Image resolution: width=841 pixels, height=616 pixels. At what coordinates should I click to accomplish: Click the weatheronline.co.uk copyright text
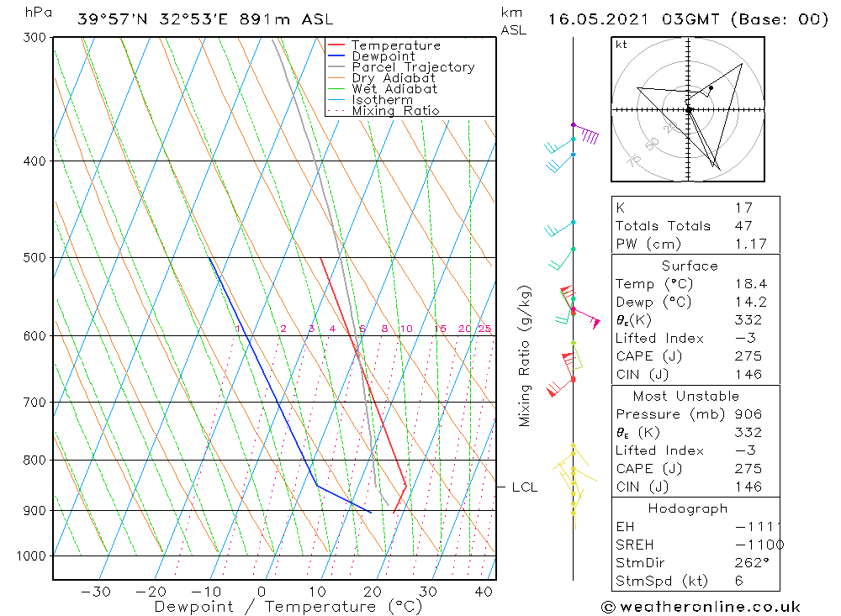pos(701,607)
